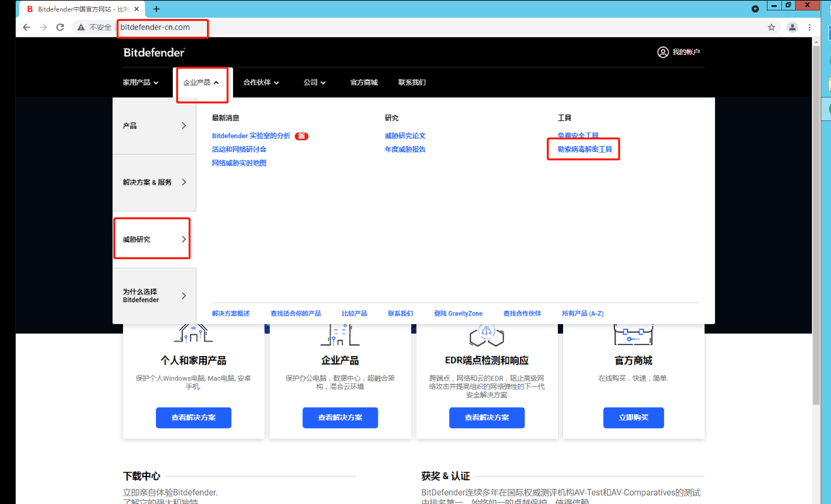Click the browser back arrow icon

coord(26,27)
